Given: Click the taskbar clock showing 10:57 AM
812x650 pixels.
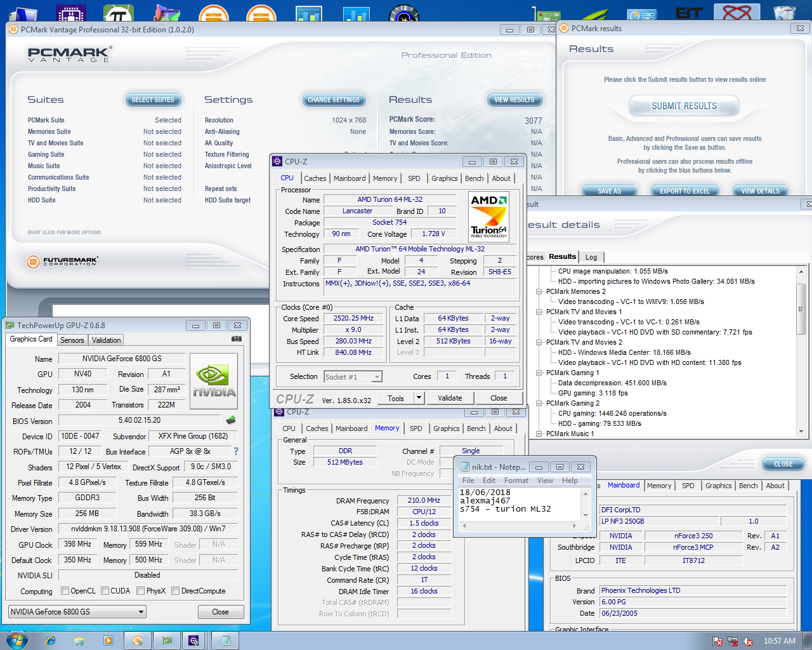Looking at the screenshot, I should pos(779,641).
